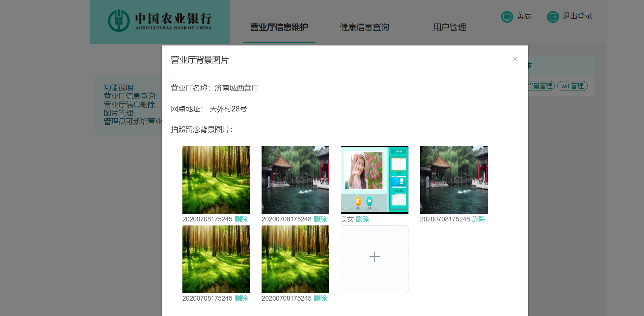Open 背景管理 button behind dialog
Screen dimensions: 644x316
(541, 86)
